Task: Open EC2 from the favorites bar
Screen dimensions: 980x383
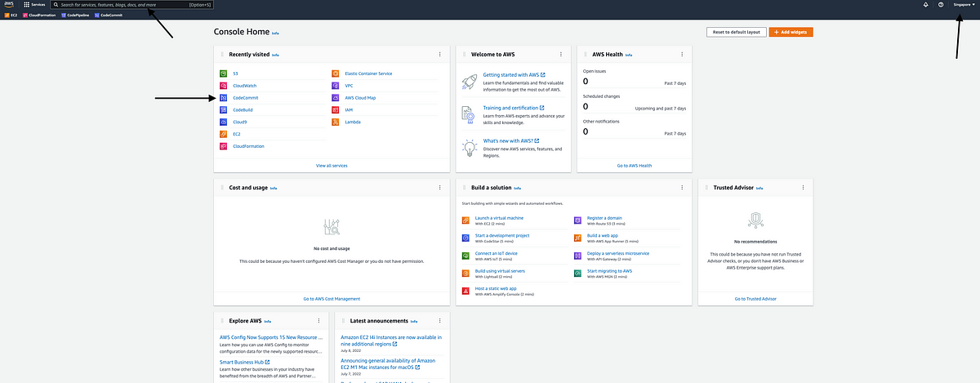Action: (10, 15)
